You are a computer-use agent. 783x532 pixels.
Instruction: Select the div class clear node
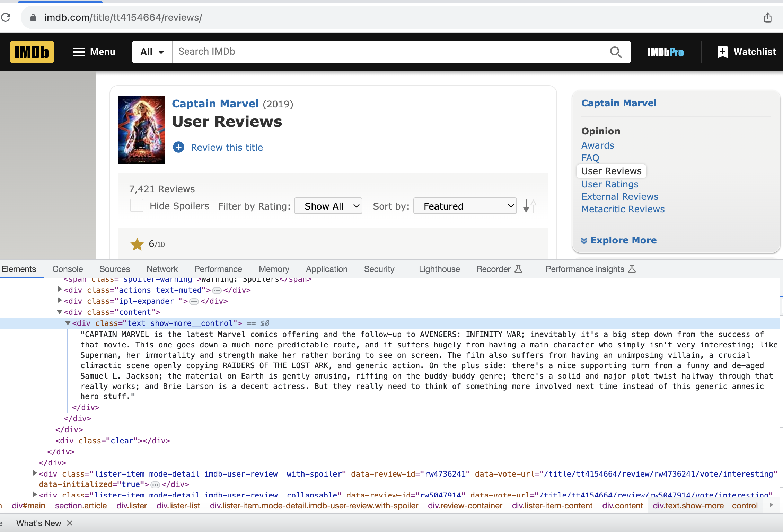tap(113, 441)
